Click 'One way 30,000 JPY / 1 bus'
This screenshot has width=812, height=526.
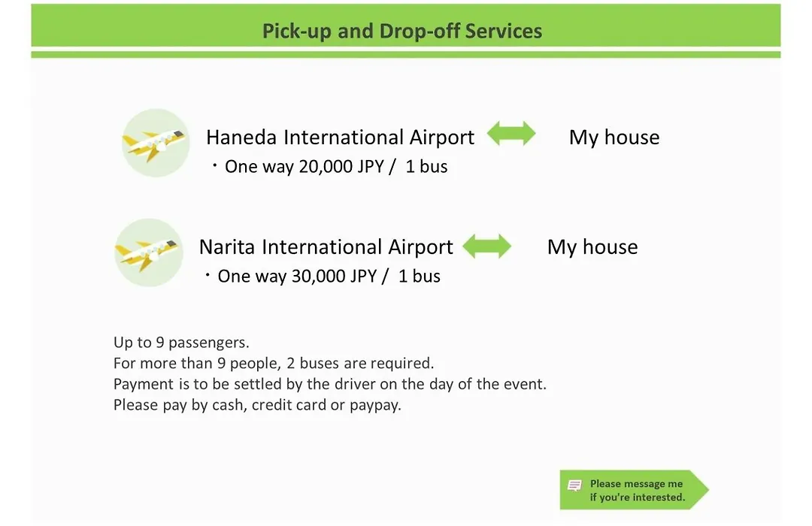point(329,277)
